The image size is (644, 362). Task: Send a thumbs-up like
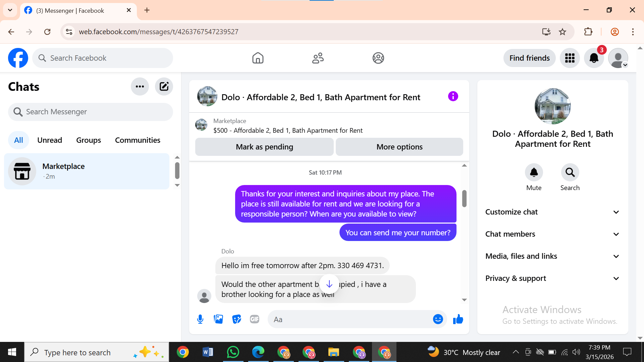pyautogui.click(x=458, y=319)
